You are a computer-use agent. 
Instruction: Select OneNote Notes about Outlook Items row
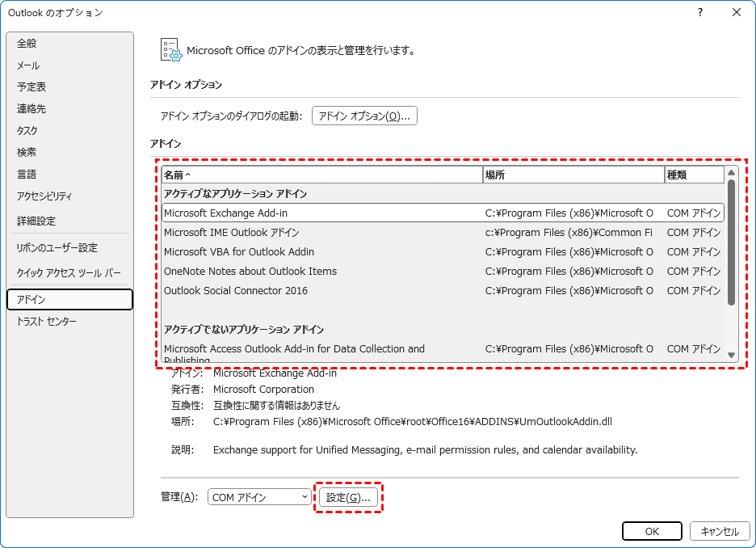click(x=443, y=271)
